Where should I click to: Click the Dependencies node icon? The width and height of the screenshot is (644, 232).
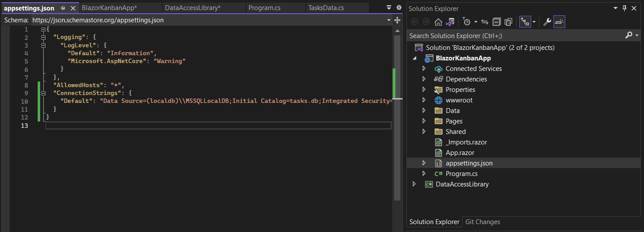click(438, 79)
